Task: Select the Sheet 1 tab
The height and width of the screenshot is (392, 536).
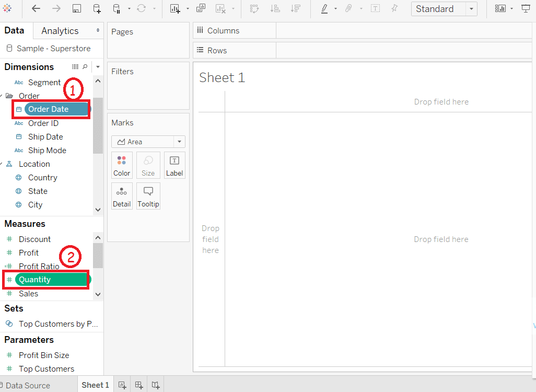Action: coord(96,385)
